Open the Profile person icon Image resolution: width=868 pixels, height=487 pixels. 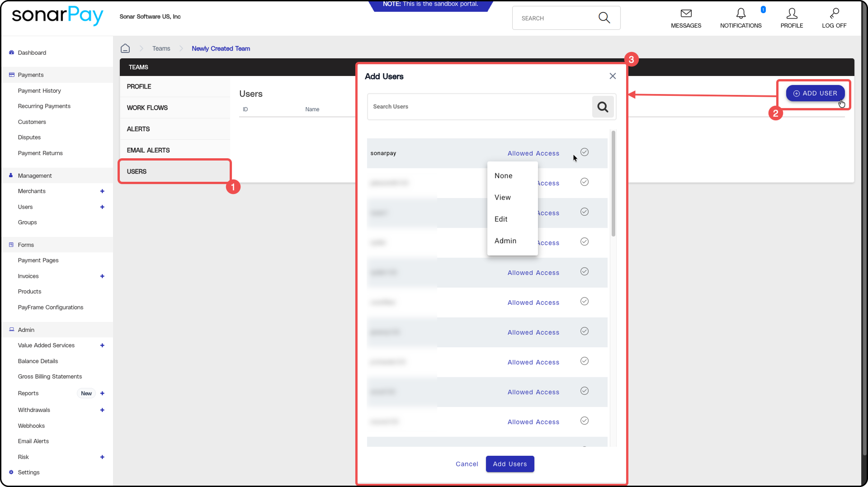click(x=792, y=14)
